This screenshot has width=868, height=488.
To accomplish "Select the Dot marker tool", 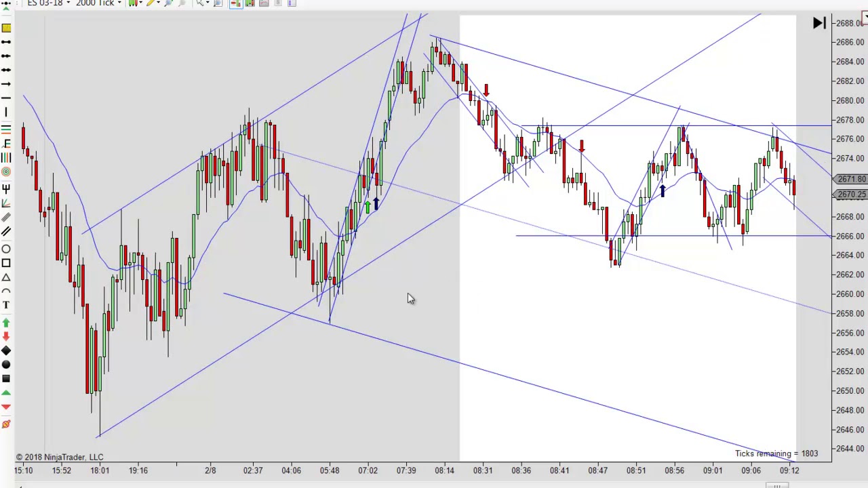I will click(5, 365).
